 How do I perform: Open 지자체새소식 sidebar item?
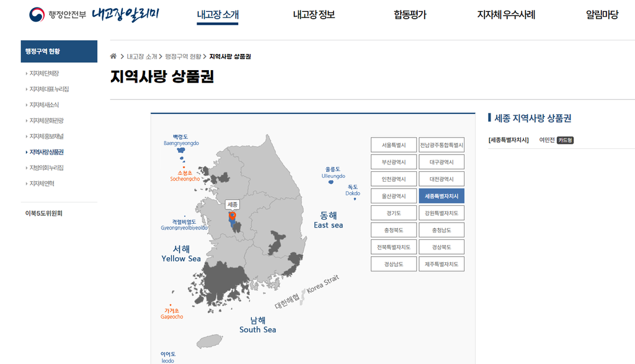[44, 105]
